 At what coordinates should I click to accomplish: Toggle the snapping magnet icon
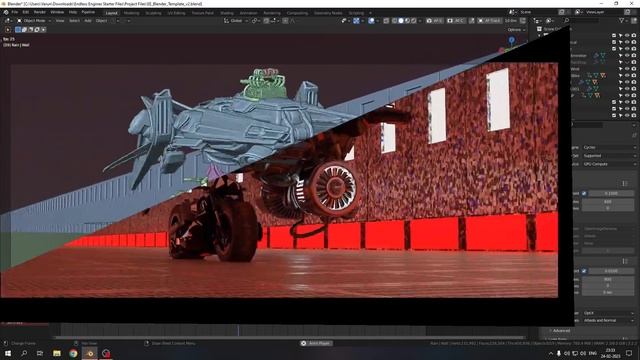267,20
